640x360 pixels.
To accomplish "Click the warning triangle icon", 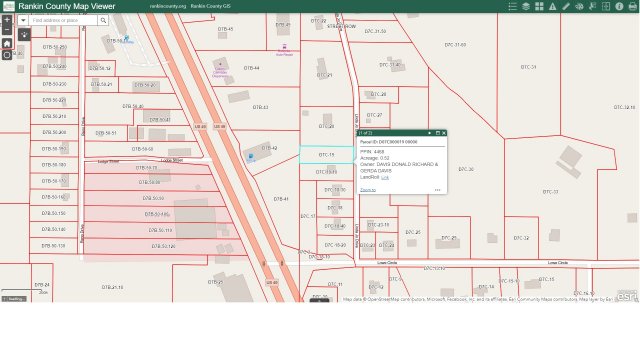I will [x=552, y=6].
